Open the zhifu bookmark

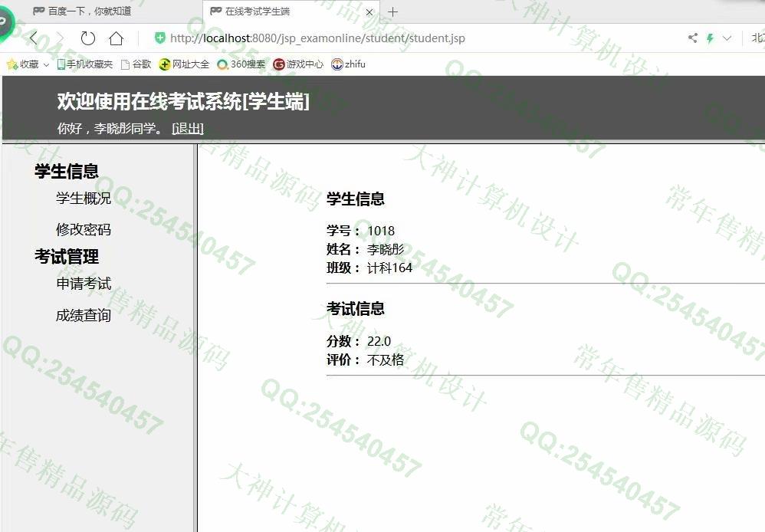(x=348, y=64)
